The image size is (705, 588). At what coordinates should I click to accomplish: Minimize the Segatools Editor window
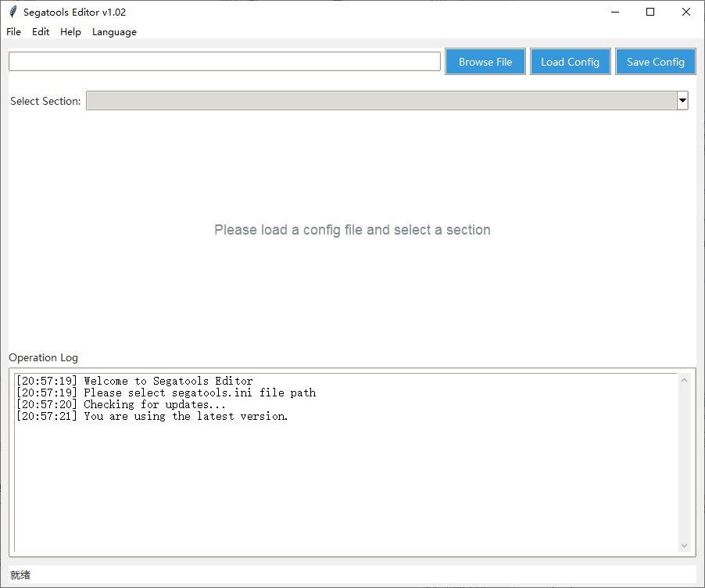pyautogui.click(x=615, y=12)
